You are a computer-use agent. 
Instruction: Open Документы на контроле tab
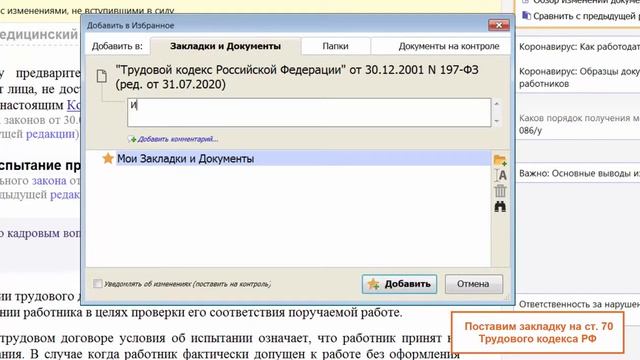coord(449,46)
